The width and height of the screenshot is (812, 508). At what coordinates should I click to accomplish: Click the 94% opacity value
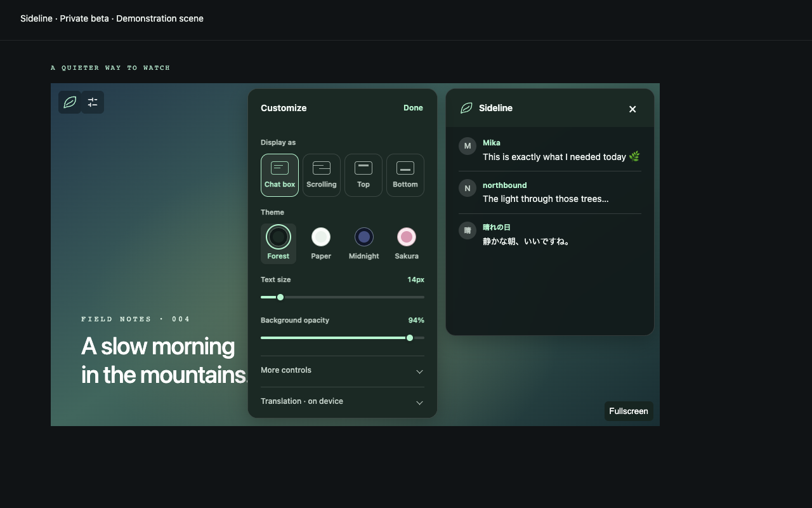(x=416, y=320)
